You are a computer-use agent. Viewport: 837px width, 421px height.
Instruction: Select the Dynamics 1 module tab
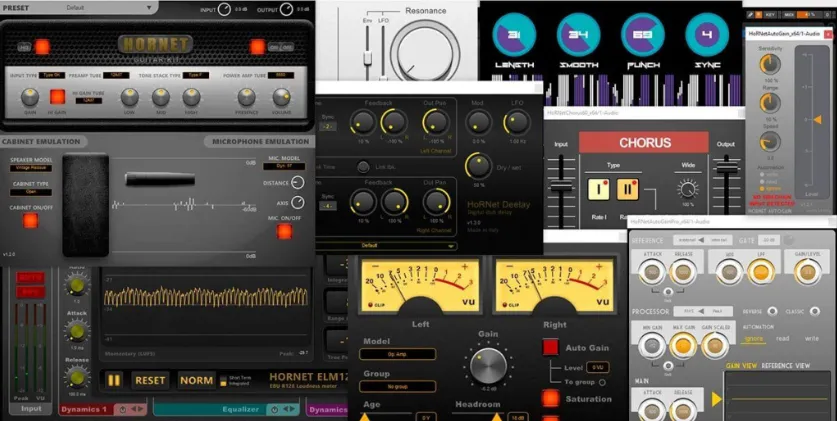102,409
